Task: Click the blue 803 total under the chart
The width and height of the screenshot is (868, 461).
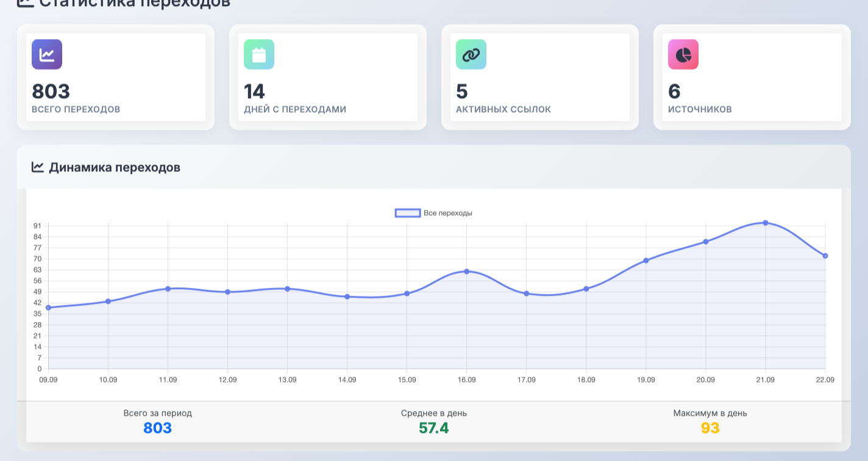Action: tap(157, 428)
